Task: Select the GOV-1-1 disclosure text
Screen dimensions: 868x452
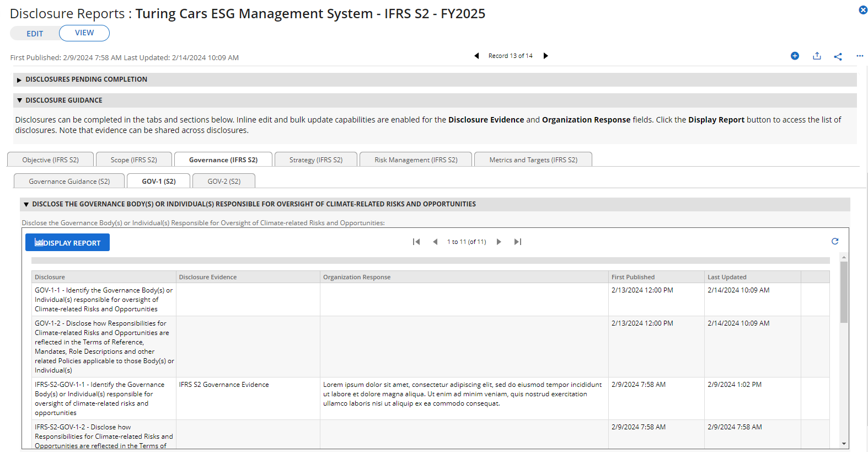Action: pos(104,300)
